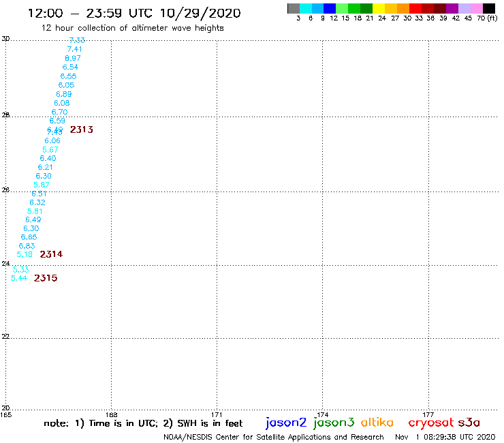Select the 6.32 wave height value

coord(37,202)
